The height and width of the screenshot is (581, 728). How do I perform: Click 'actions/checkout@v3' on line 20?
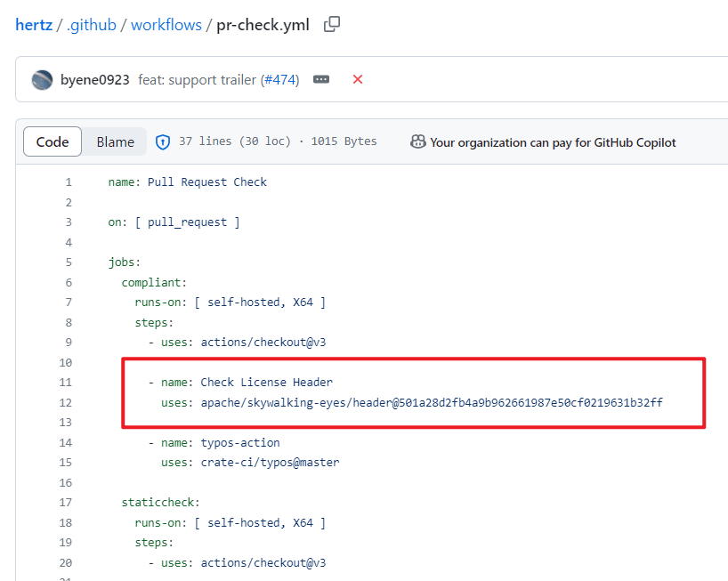click(263, 562)
